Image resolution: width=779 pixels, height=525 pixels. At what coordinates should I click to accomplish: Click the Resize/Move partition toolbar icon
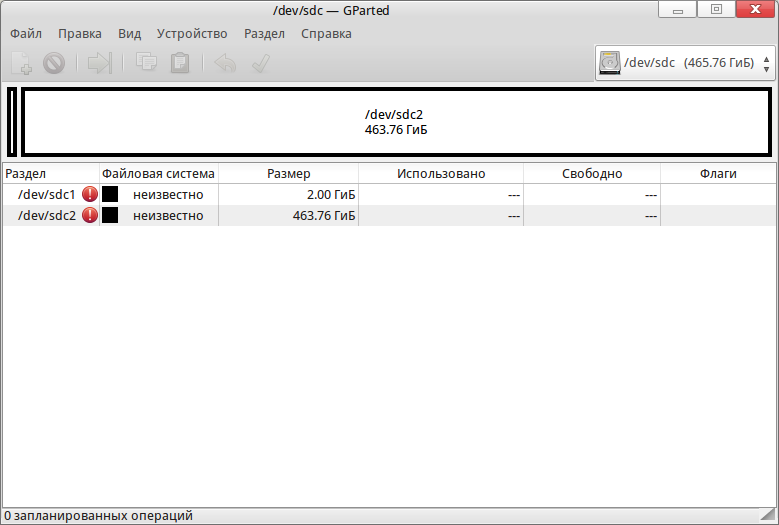pos(99,63)
